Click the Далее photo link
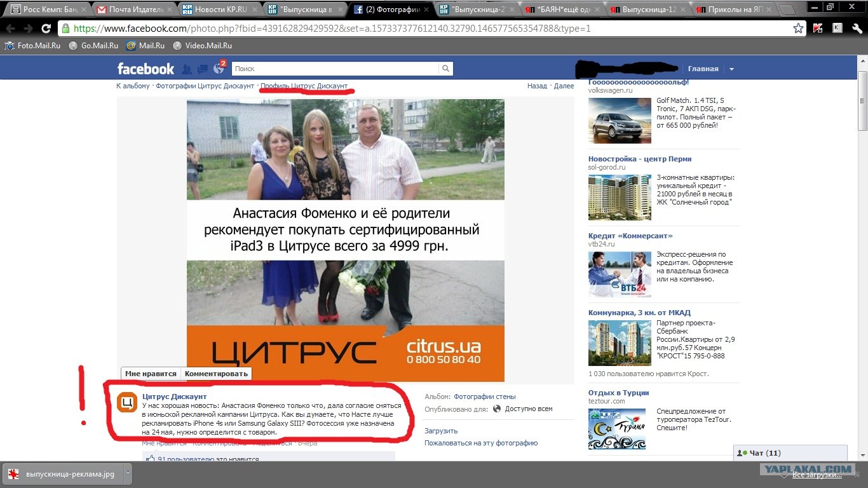The image size is (868, 488). (x=564, y=86)
